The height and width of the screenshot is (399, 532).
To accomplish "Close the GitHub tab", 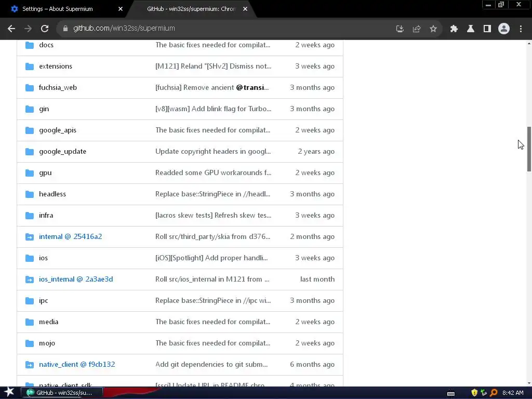I will (x=245, y=9).
